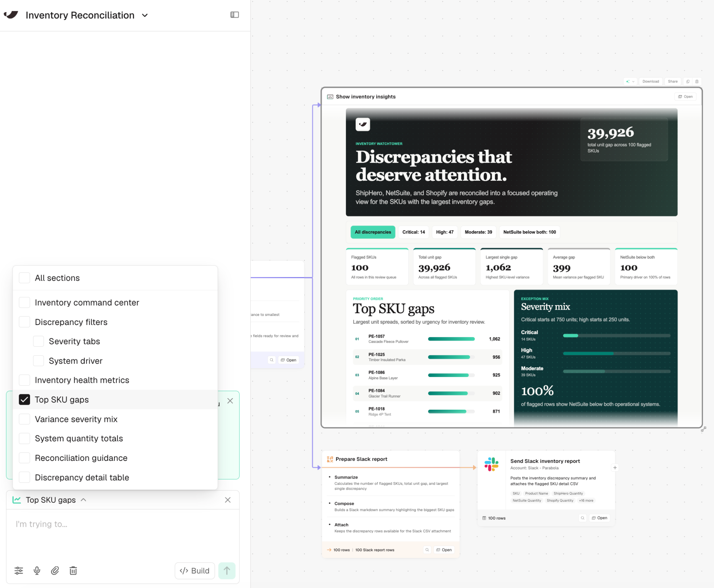Select the NetSuite below both: 100 tab
The image size is (714, 588).
point(529,232)
